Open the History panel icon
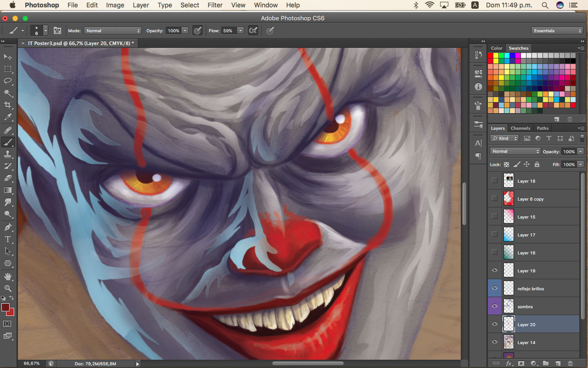Viewport: 588px width, 368px height. click(x=478, y=55)
